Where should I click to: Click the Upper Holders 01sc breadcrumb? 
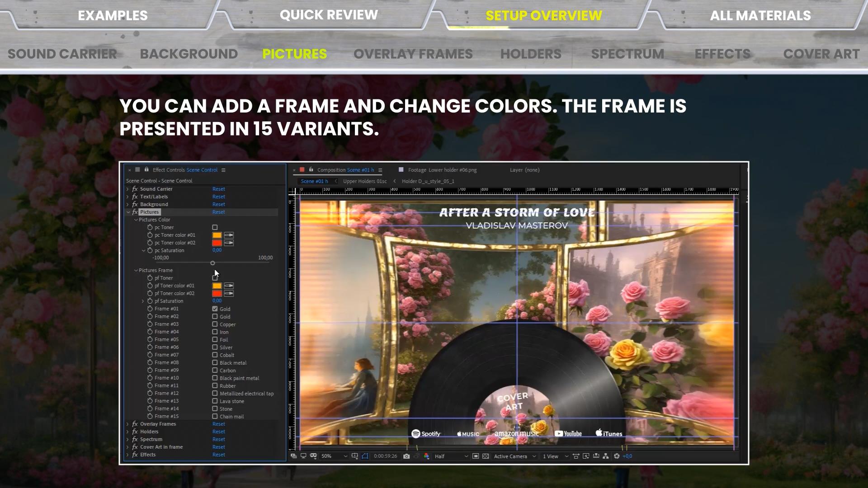(x=365, y=181)
